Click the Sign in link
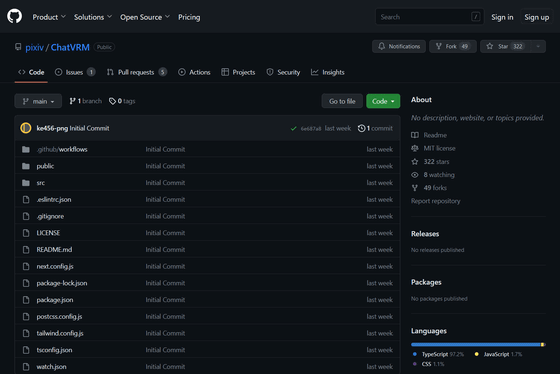Image resolution: width=560 pixels, height=374 pixels. tap(502, 17)
